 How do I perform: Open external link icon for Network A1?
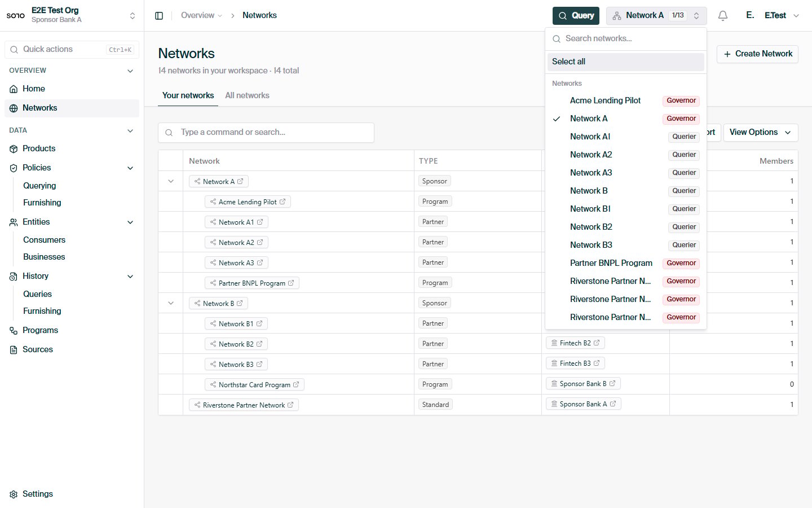(x=260, y=222)
